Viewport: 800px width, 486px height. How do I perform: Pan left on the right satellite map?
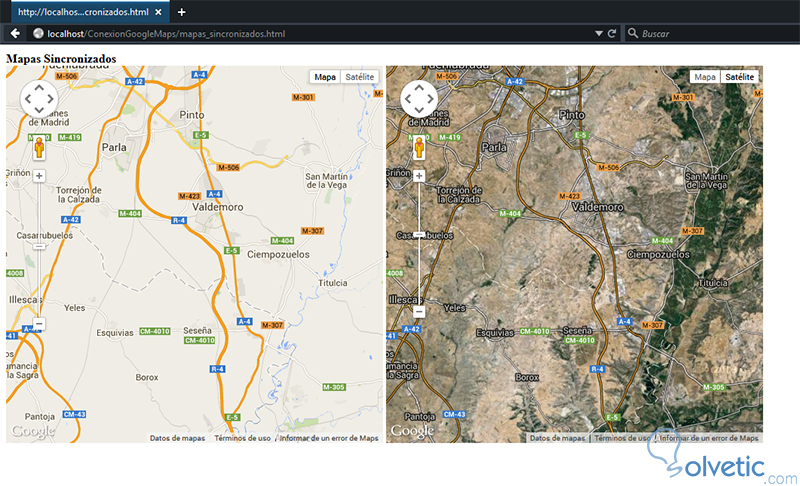[x=408, y=99]
